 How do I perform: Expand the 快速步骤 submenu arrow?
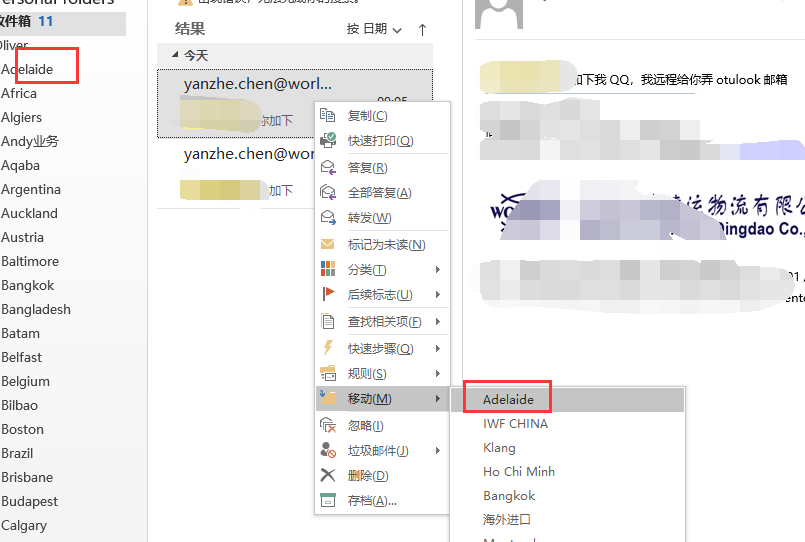tap(437, 348)
